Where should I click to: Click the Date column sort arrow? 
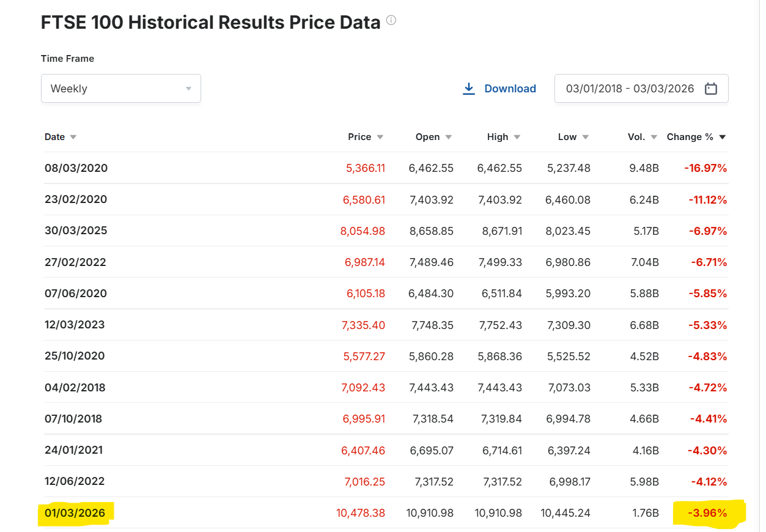(x=73, y=137)
